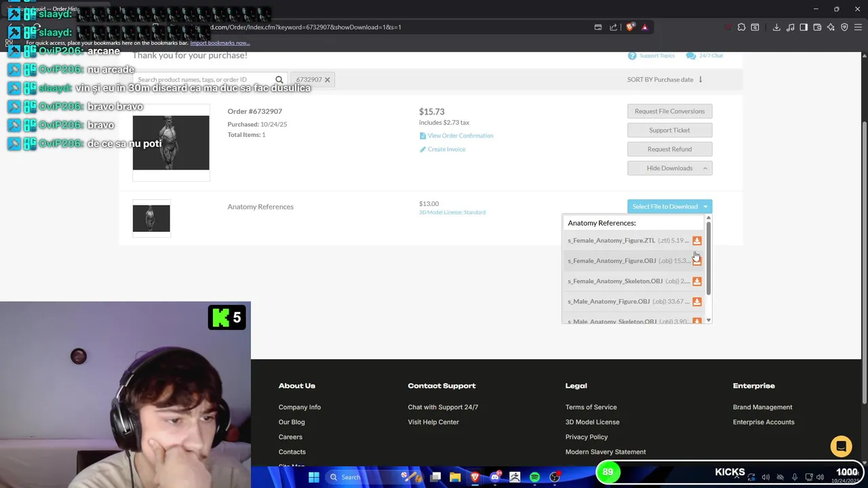
Task: Click the file list scrollbar thumb
Action: tap(709, 258)
